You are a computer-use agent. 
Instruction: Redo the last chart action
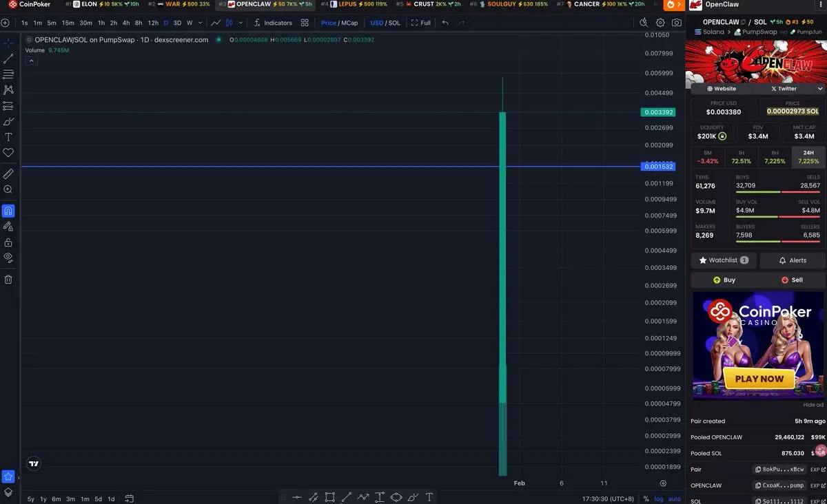click(x=462, y=23)
